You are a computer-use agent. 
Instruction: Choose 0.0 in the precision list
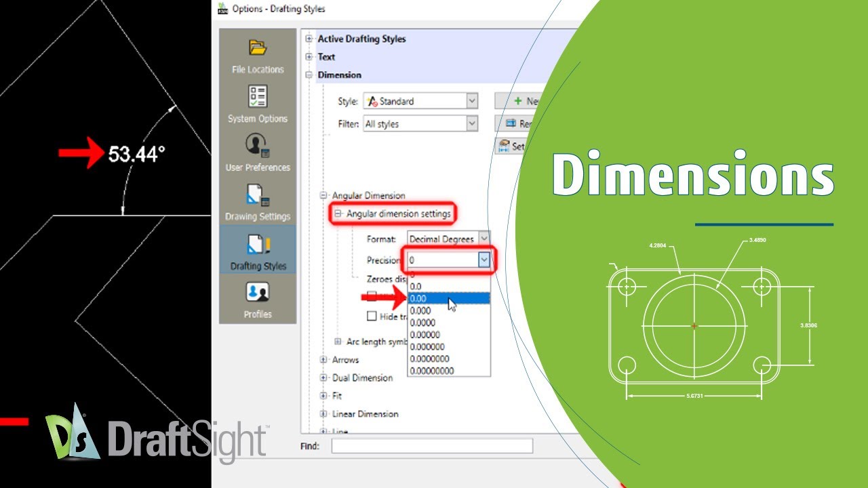(448, 287)
